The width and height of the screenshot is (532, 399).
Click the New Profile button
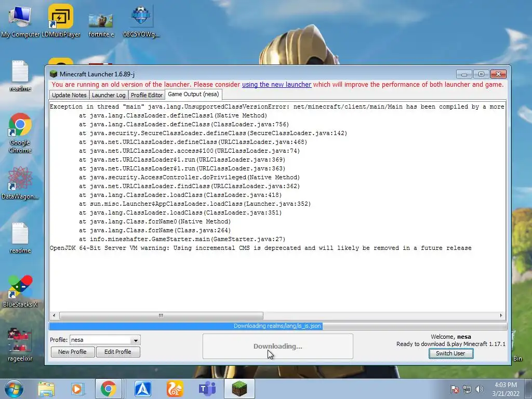[72, 352]
